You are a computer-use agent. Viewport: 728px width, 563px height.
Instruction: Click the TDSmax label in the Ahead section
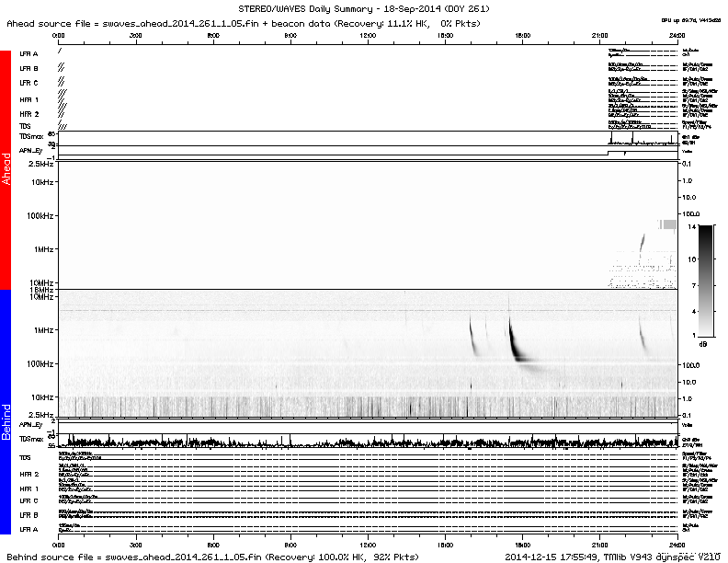31,136
